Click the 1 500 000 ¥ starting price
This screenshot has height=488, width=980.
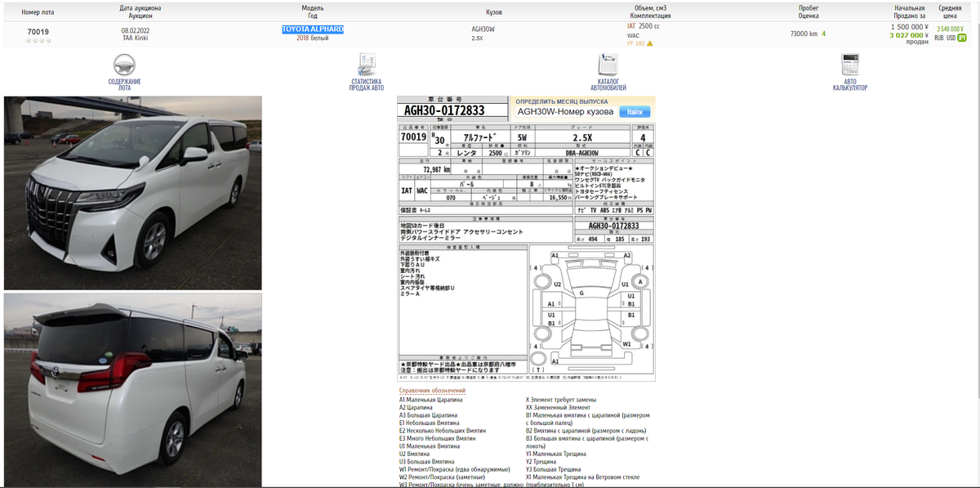909,27
